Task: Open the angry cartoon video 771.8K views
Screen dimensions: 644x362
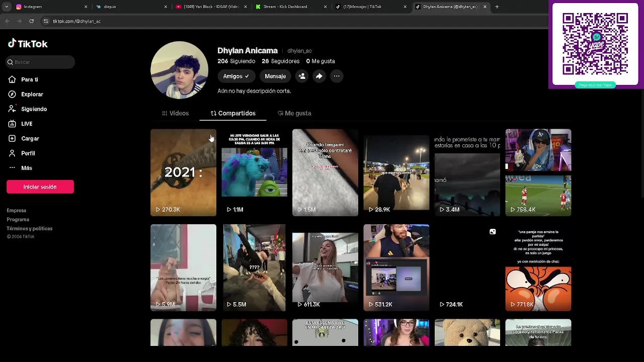Action: (x=538, y=267)
